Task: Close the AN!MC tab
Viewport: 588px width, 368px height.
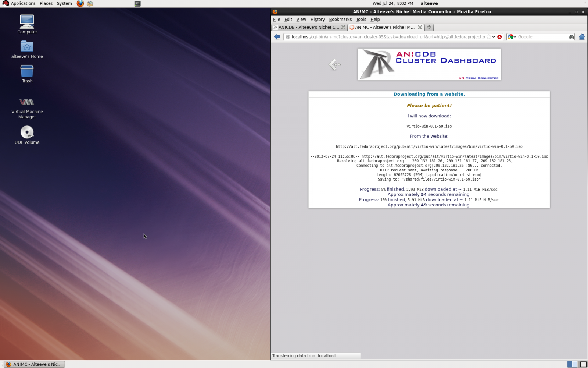Action: click(420, 27)
